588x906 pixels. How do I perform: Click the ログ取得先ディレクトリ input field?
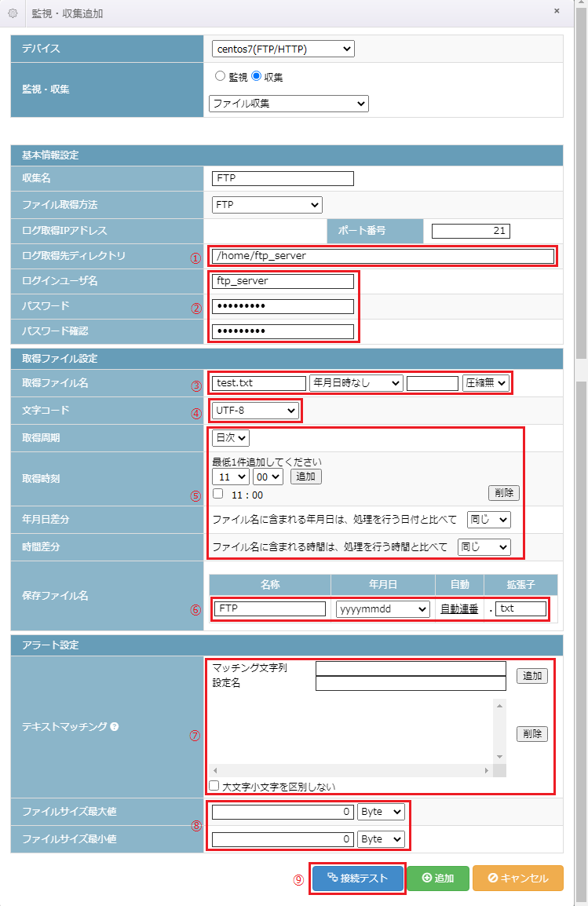click(382, 256)
